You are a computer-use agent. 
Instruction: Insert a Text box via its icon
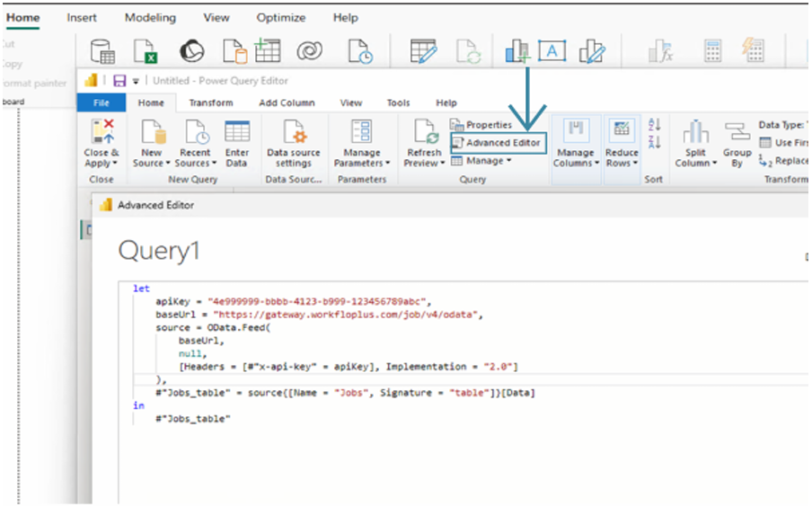[552, 51]
